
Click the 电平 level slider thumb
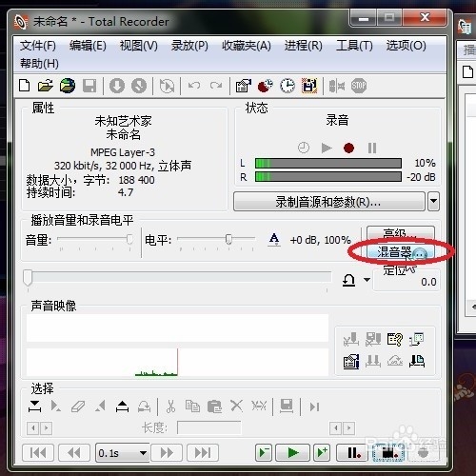228,239
